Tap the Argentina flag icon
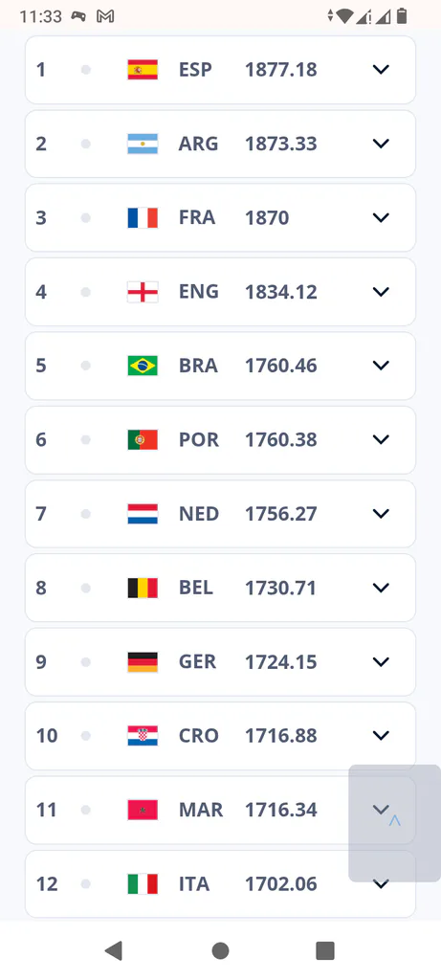Screen dimensions: 441x980 tap(143, 144)
